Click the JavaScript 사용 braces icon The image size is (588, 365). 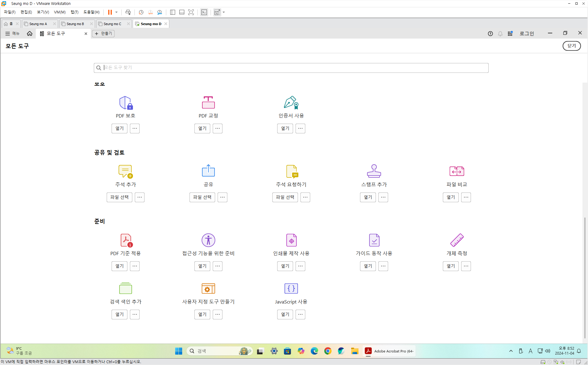click(291, 288)
